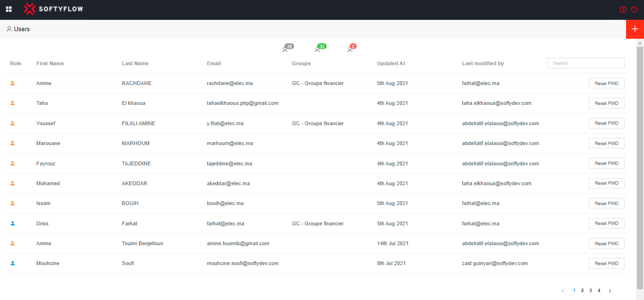Go to previous page arrow
The height and width of the screenshot is (300, 644).
pos(563,291)
